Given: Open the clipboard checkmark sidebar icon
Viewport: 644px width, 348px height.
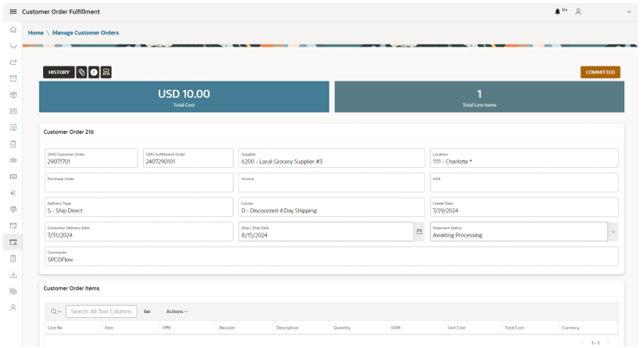Looking at the screenshot, I should point(13,144).
